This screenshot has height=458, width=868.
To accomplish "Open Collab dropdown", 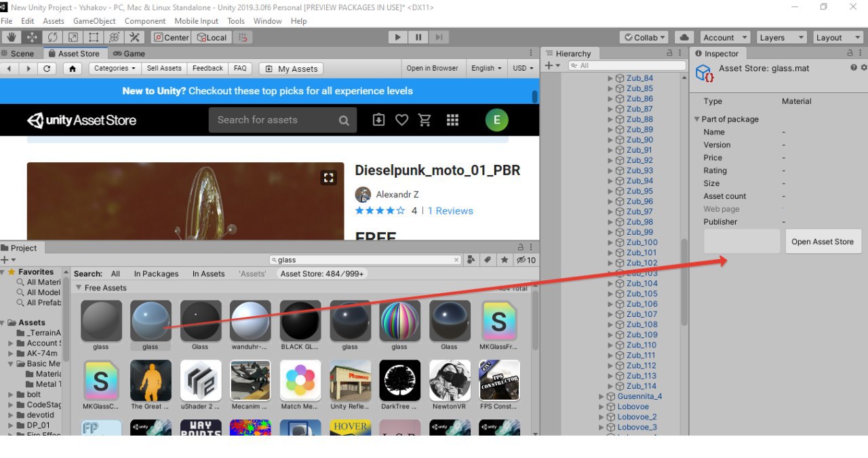I will [644, 37].
